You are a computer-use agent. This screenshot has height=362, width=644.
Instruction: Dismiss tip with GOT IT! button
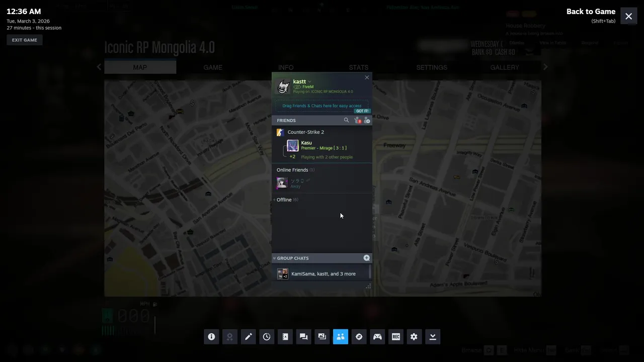point(362,111)
